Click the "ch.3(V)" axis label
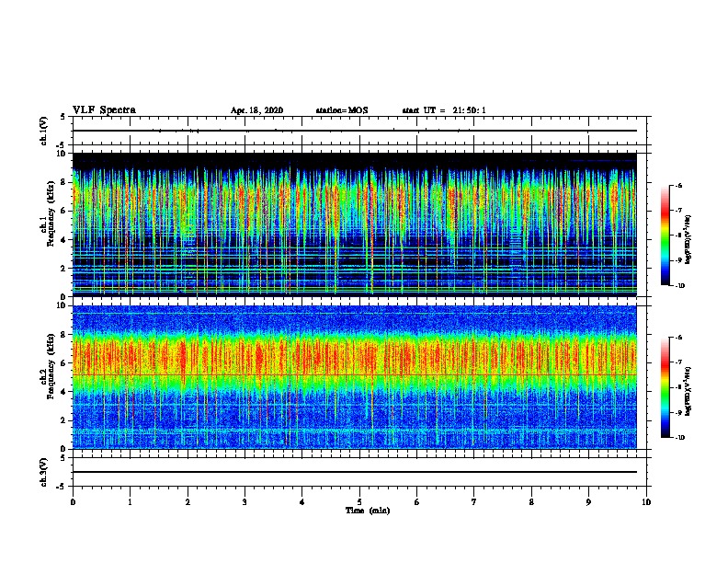 click(x=44, y=472)
